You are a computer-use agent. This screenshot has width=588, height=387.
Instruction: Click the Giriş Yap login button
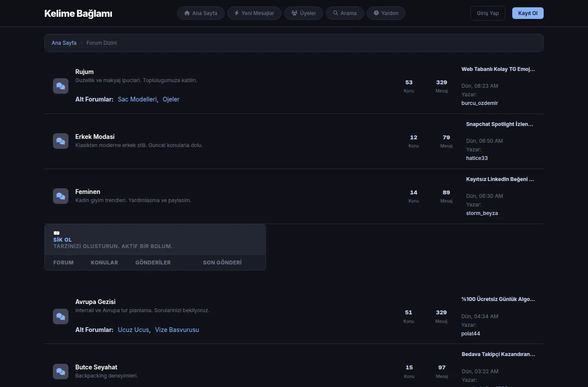pyautogui.click(x=488, y=13)
